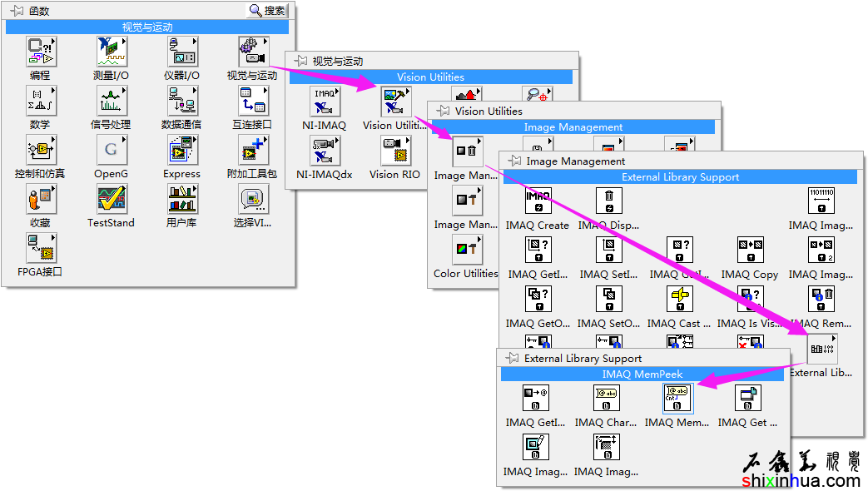This screenshot has width=868, height=491.
Task: Expand the Color Utilities subpalette
Action: [466, 250]
